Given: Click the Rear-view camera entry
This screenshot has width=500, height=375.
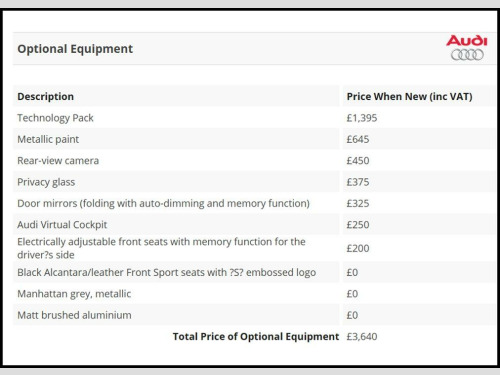Looking at the screenshot, I should click(58, 161).
